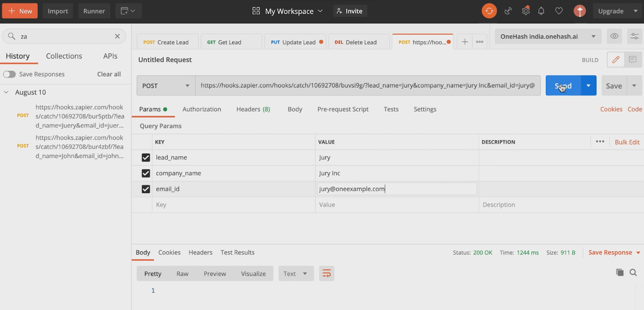644x310 pixels.
Task: Open settings gear in header
Action: pos(526,11)
